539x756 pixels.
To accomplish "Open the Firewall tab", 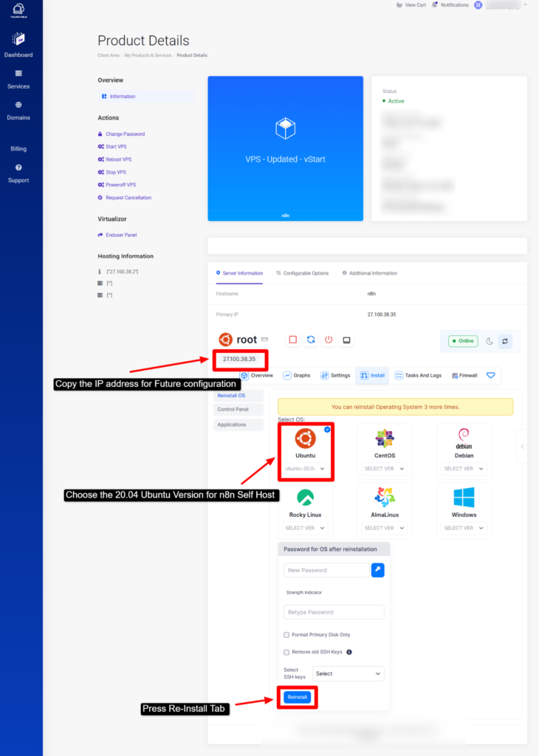I will click(464, 376).
